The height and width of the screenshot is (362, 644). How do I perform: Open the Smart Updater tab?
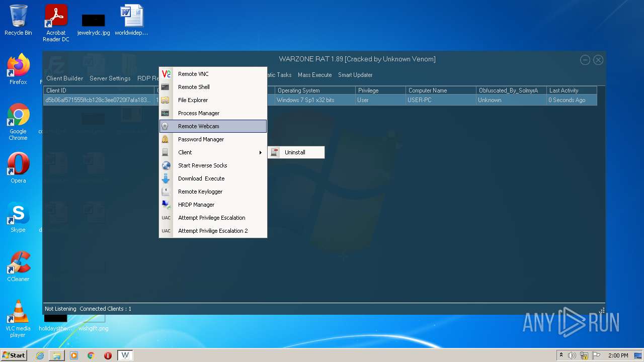[x=355, y=75]
